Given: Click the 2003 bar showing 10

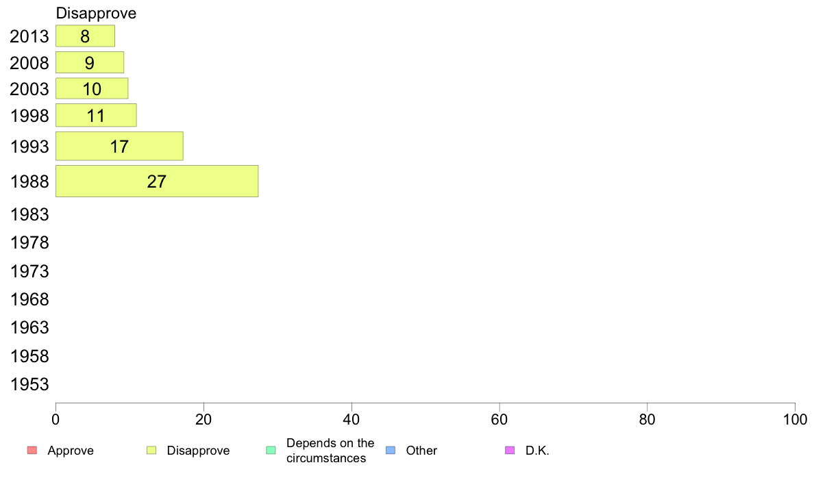Looking at the screenshot, I should (92, 89).
